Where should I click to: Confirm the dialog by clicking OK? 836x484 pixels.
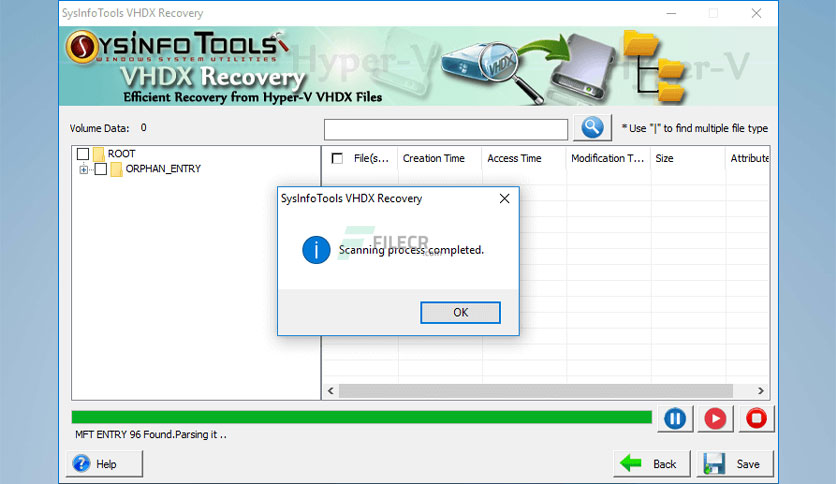pyautogui.click(x=460, y=312)
